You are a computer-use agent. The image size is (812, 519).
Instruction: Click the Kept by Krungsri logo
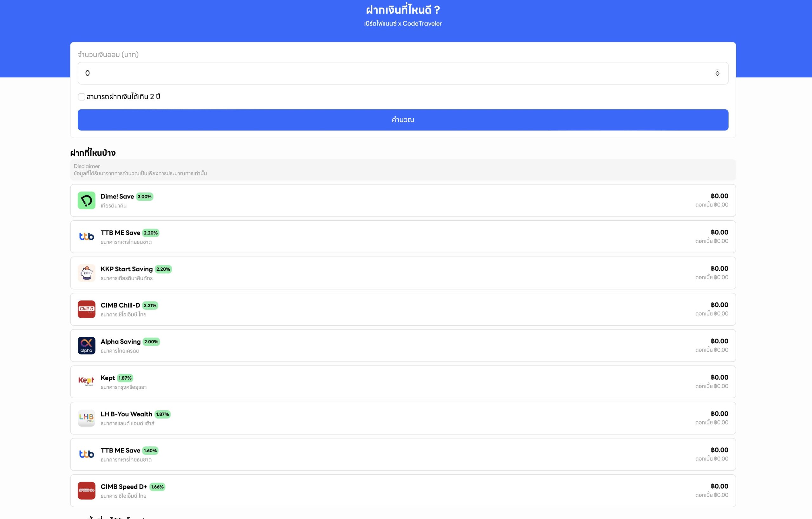click(x=86, y=381)
